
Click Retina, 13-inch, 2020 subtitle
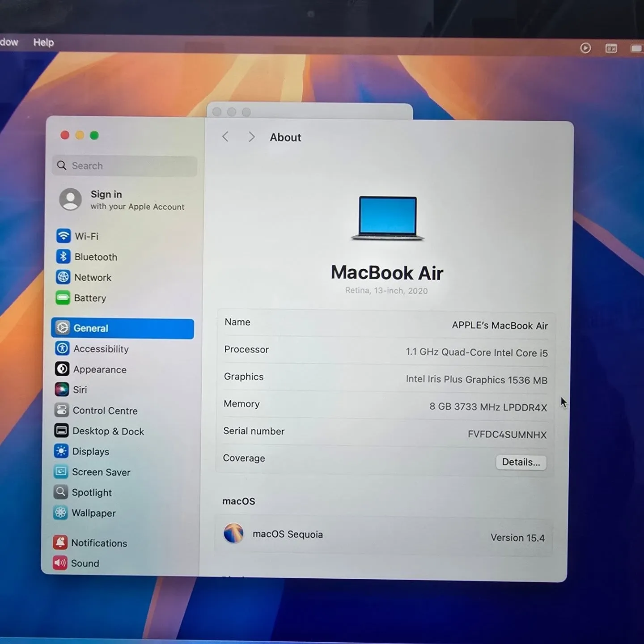point(386,290)
